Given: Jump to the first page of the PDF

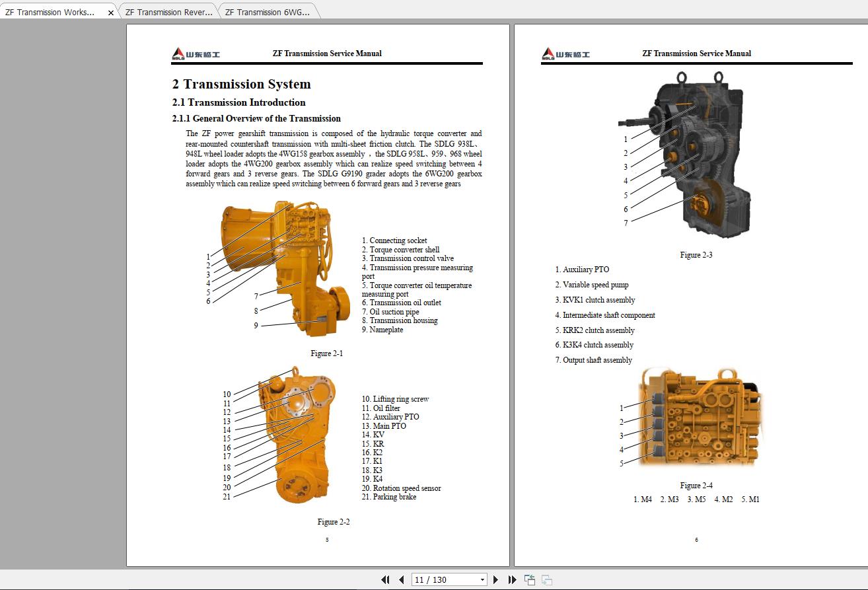Looking at the screenshot, I should click(386, 579).
